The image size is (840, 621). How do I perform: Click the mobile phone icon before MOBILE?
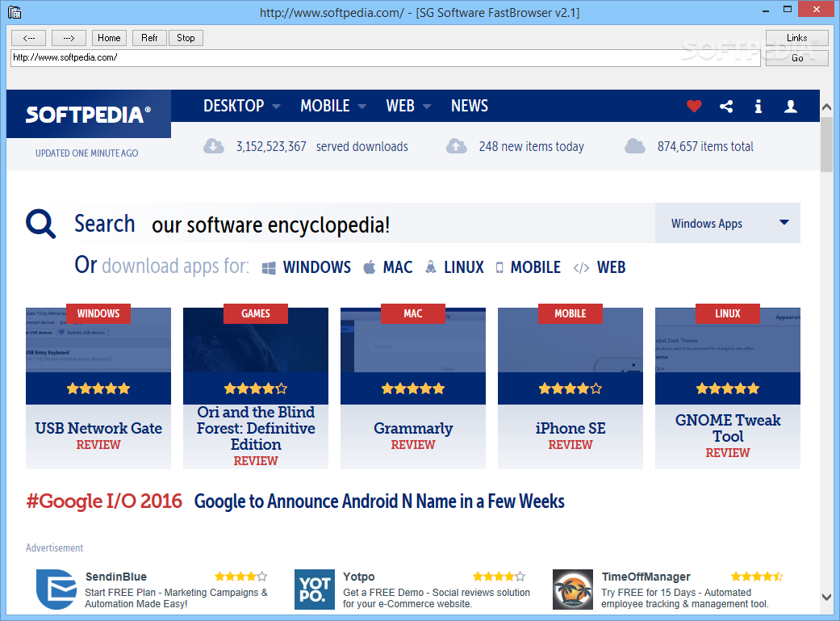click(x=499, y=267)
